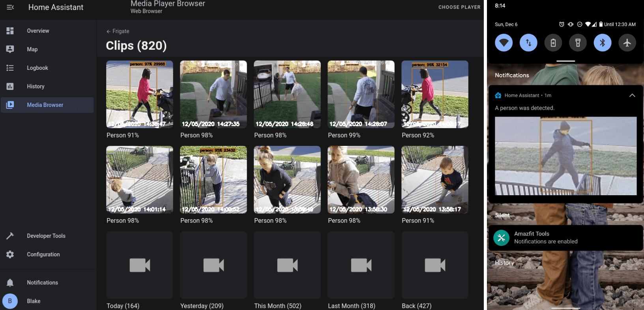This screenshot has width=644, height=310.
Task: Click the Wi-Fi signal status icon
Action: (x=588, y=24)
